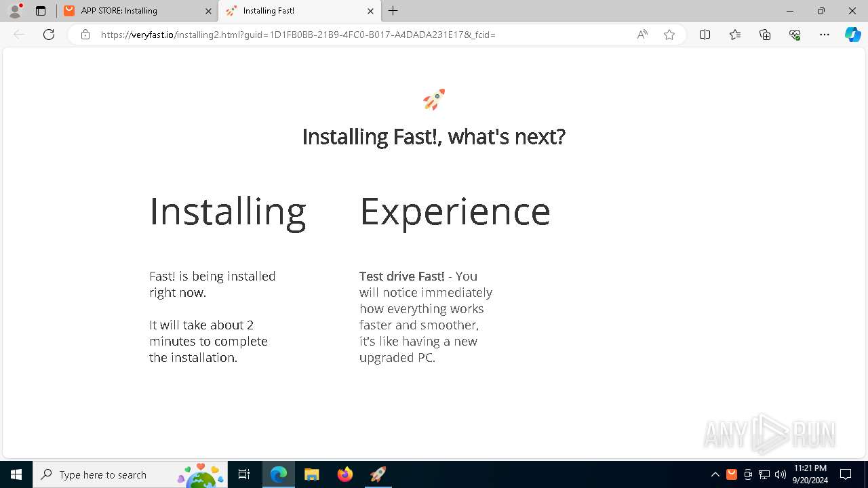Restore down the Edge window
This screenshot has height=488, width=868.
pos(821,11)
